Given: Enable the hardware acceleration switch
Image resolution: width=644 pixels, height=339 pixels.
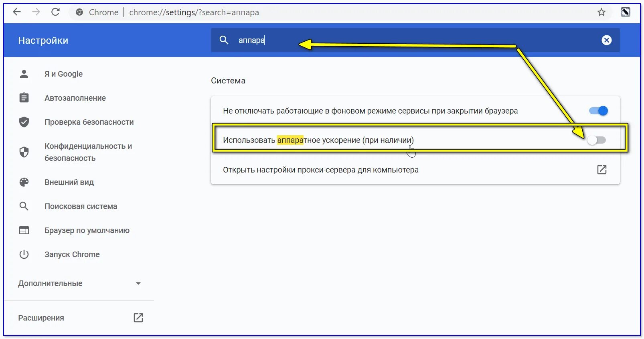Looking at the screenshot, I should point(596,140).
